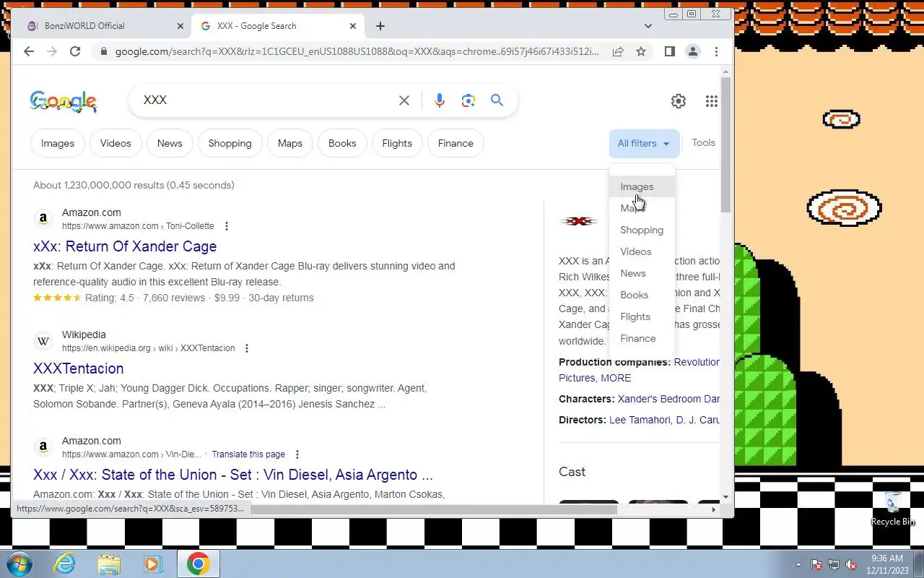Select the Finance filter chip
924x578 pixels.
(456, 143)
